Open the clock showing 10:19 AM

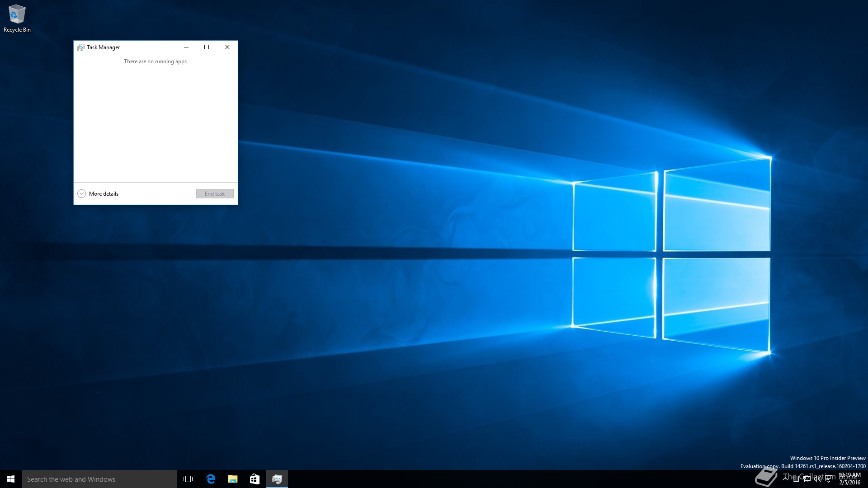tap(850, 479)
